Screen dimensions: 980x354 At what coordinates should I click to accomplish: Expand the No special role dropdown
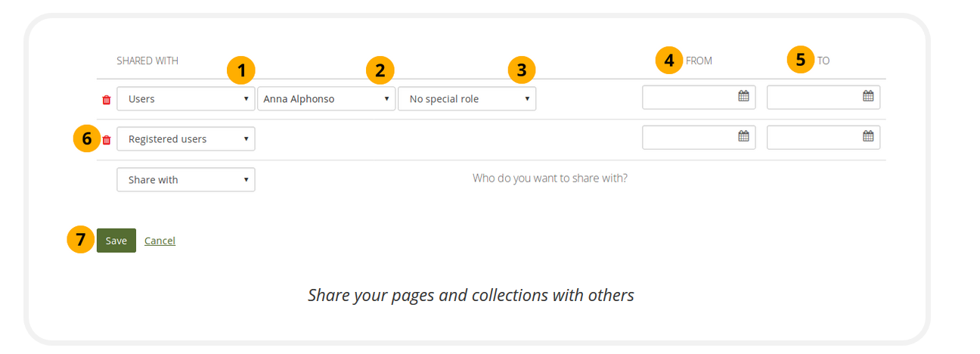point(467,99)
